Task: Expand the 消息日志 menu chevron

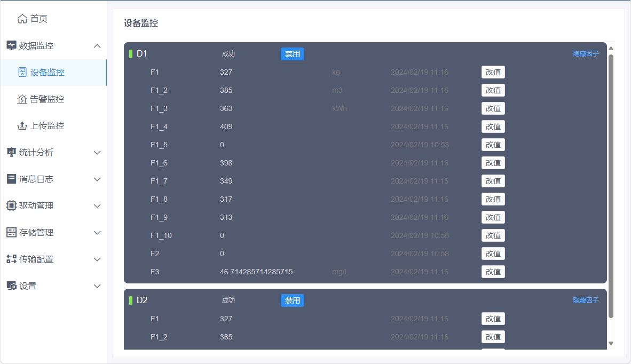Action: coord(97,179)
